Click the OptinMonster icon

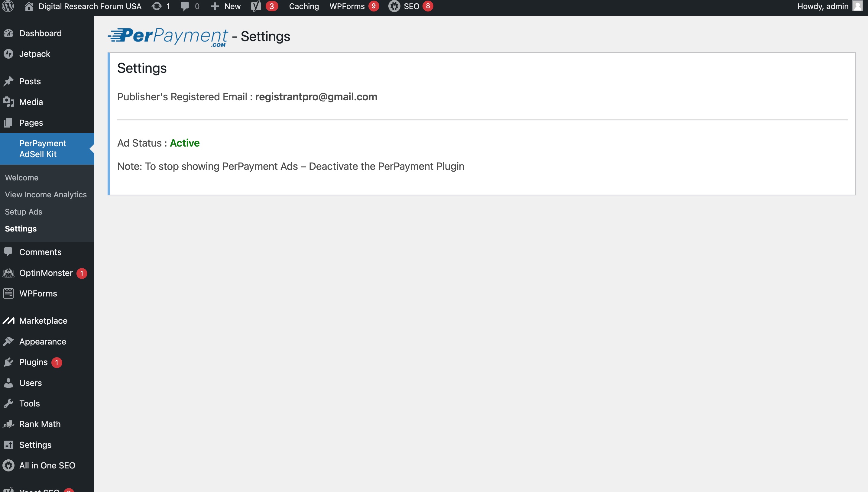coord(8,273)
